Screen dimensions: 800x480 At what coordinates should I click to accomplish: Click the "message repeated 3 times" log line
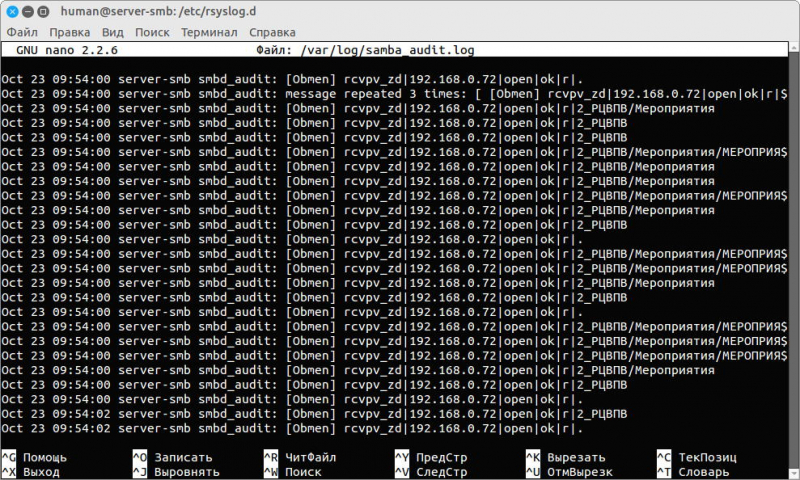point(400,94)
